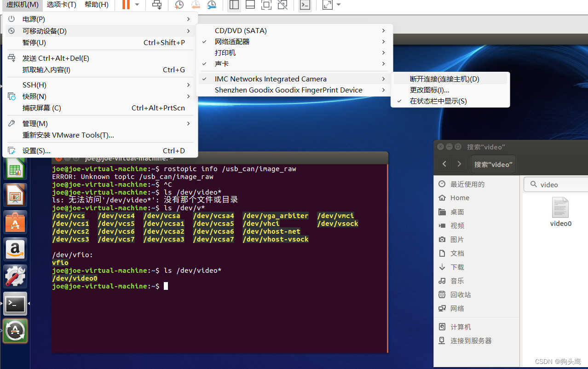
Task: Click the send Ctrl+Alt+Del toolbar icon
Action: click(157, 5)
